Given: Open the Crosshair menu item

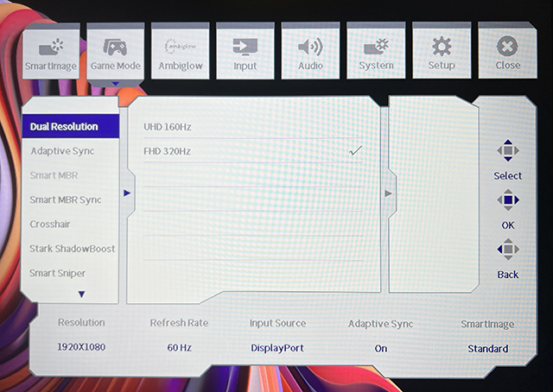Looking at the screenshot, I should [50, 224].
